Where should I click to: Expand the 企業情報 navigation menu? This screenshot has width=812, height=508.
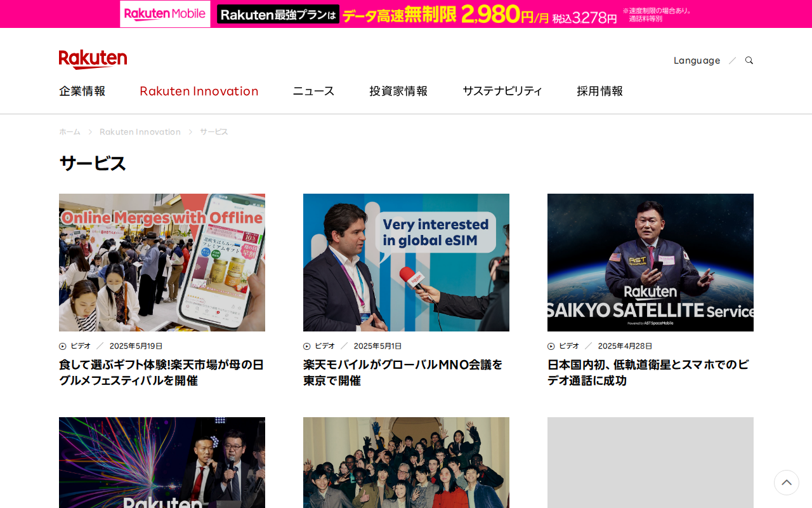(x=82, y=90)
